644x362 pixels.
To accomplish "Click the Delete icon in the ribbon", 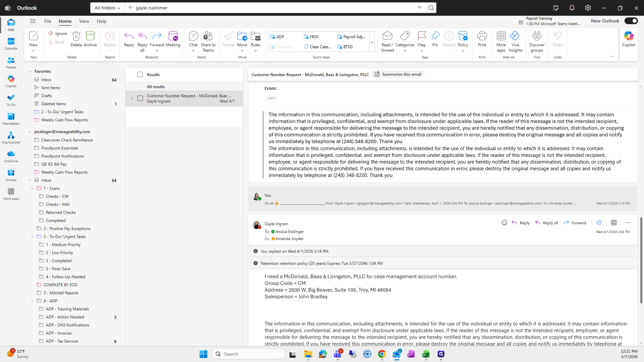I will coord(76,39).
